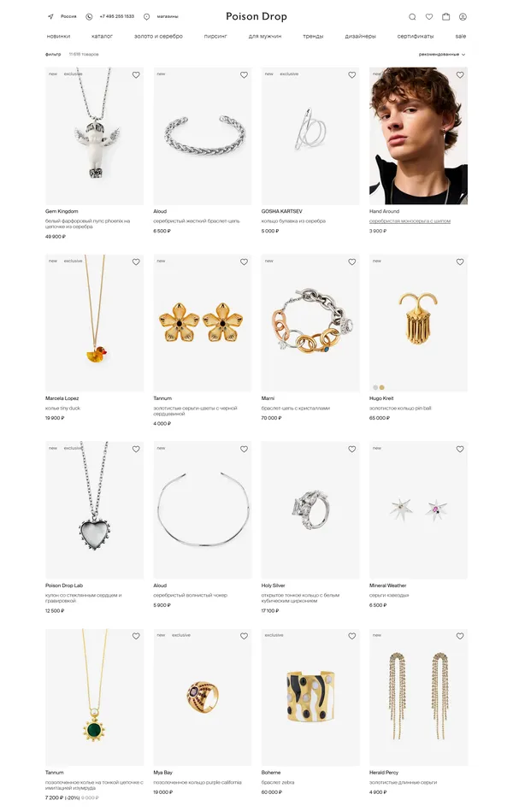Click the location arrow icon beside Россия
This screenshot has height=812, width=513.
coord(50,16)
